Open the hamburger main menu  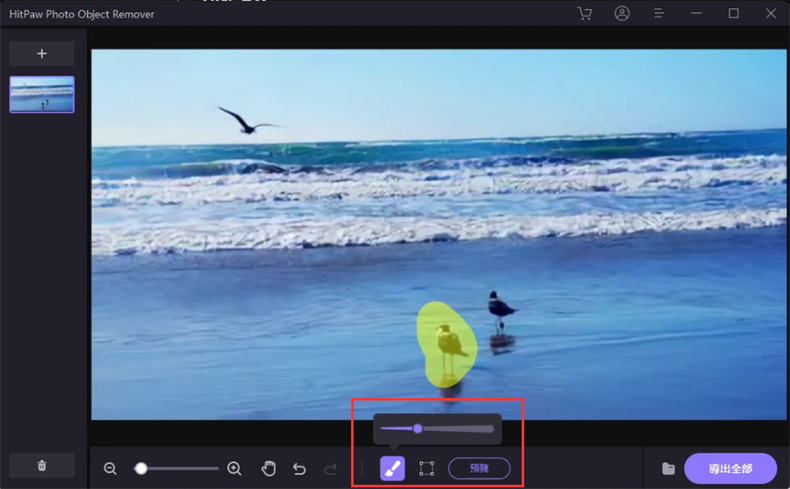(x=659, y=14)
